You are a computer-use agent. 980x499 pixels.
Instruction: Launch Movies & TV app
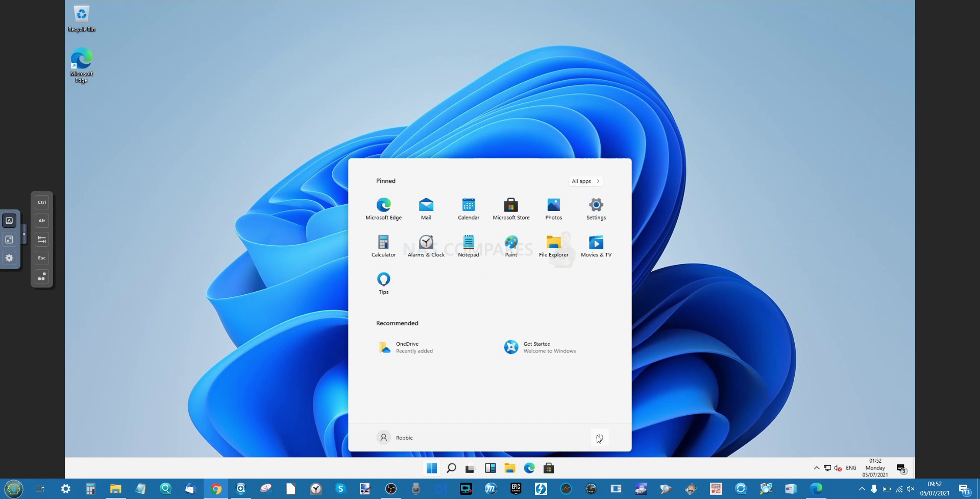596,246
